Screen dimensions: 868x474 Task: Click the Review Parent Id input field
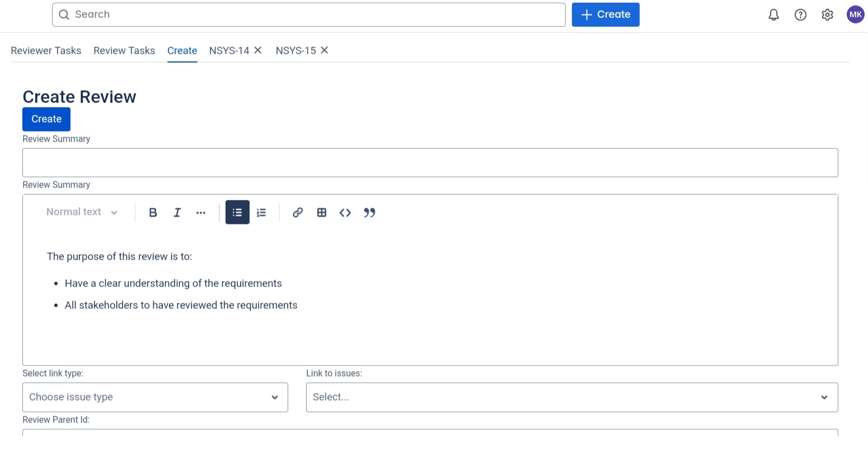430,432
